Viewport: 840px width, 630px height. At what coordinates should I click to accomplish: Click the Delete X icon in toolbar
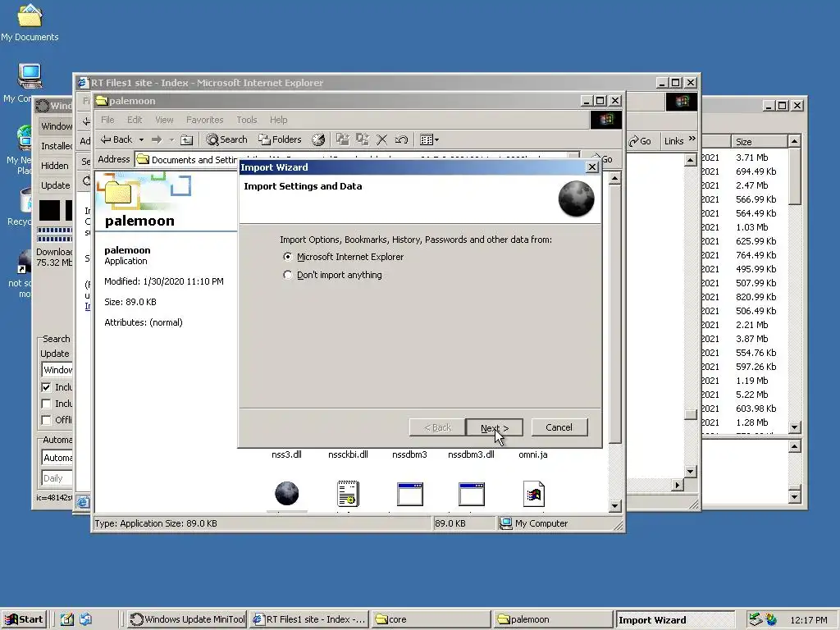(x=382, y=139)
